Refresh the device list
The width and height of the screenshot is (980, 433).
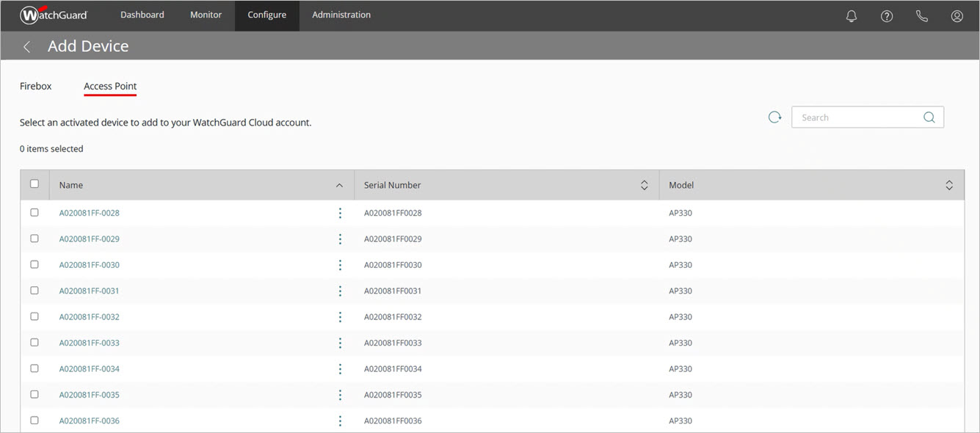[774, 117]
